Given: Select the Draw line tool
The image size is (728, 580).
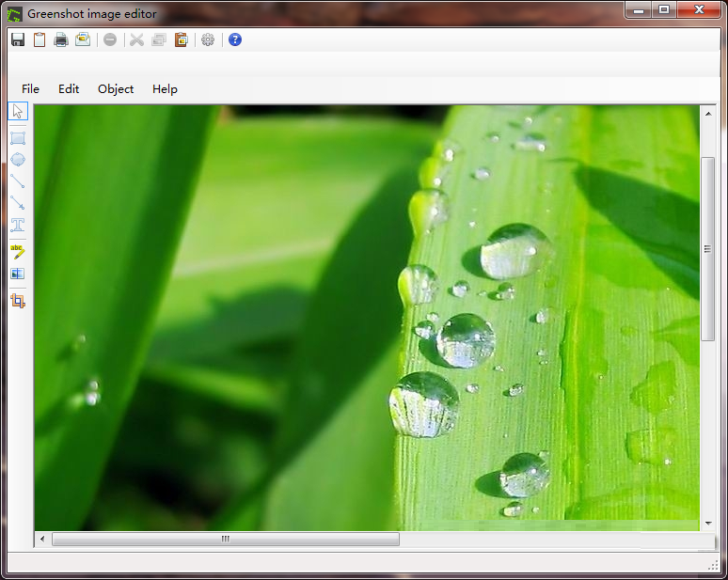Looking at the screenshot, I should [x=18, y=181].
